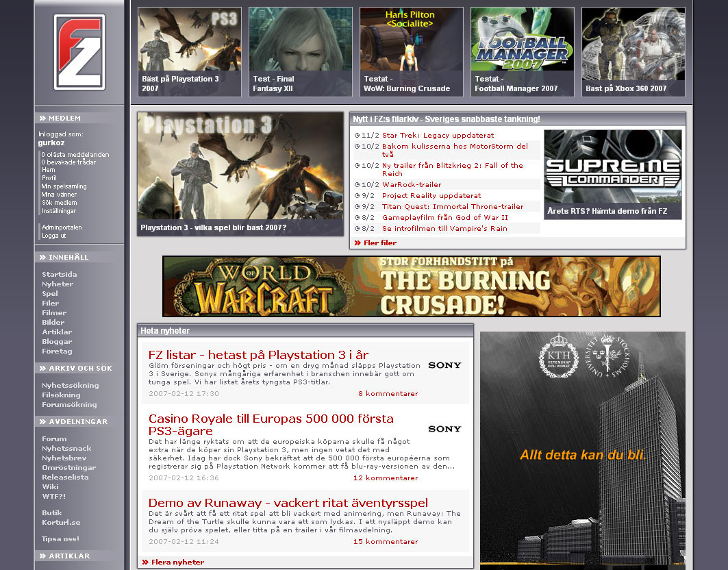Open Vampire's Rain introfilm link
Image resolution: width=728 pixels, height=570 pixels.
click(444, 229)
